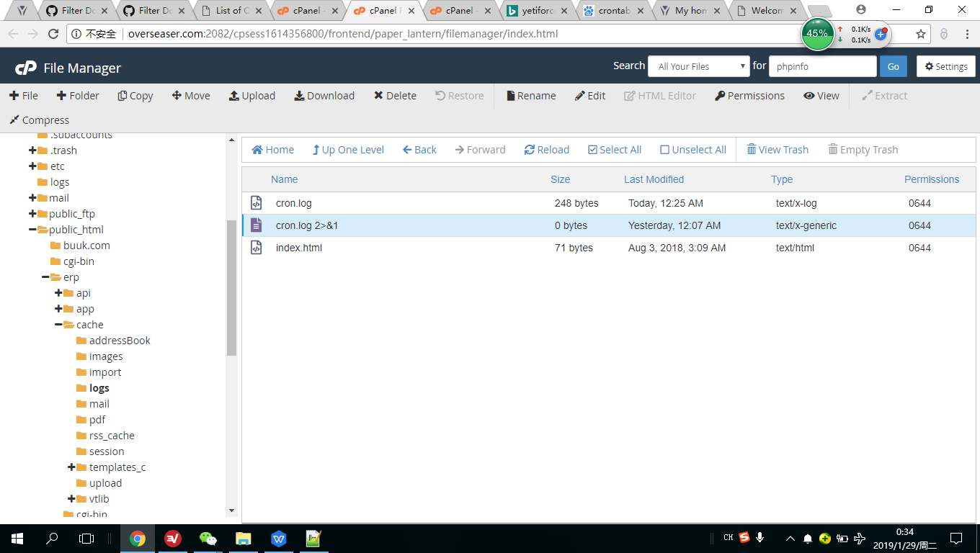980x553 pixels.
Task: Expand the app folder
Action: click(x=58, y=309)
